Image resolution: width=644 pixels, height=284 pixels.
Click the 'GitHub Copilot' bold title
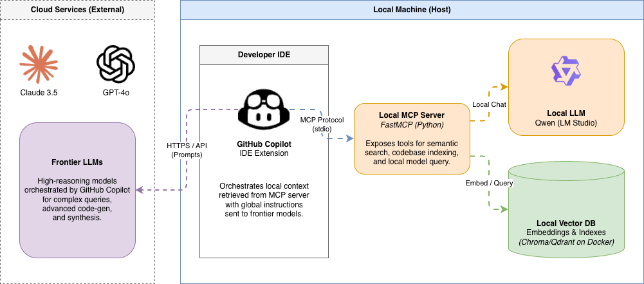point(264,145)
